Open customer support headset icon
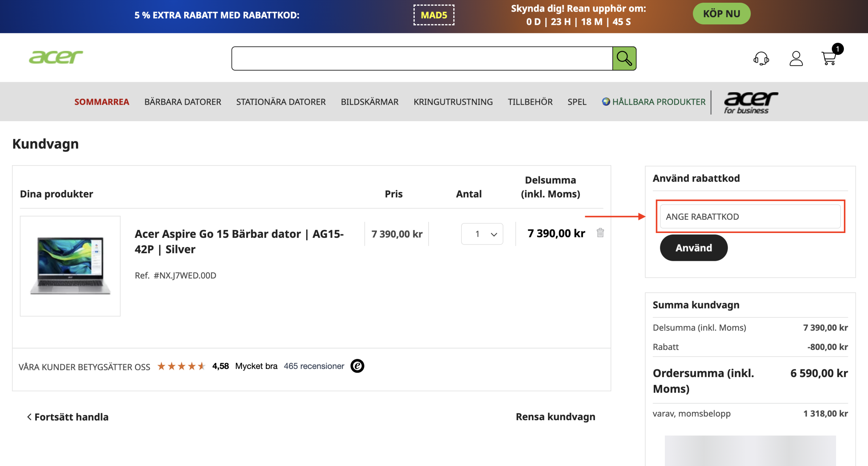Image resolution: width=868 pixels, height=466 pixels. coord(761,58)
